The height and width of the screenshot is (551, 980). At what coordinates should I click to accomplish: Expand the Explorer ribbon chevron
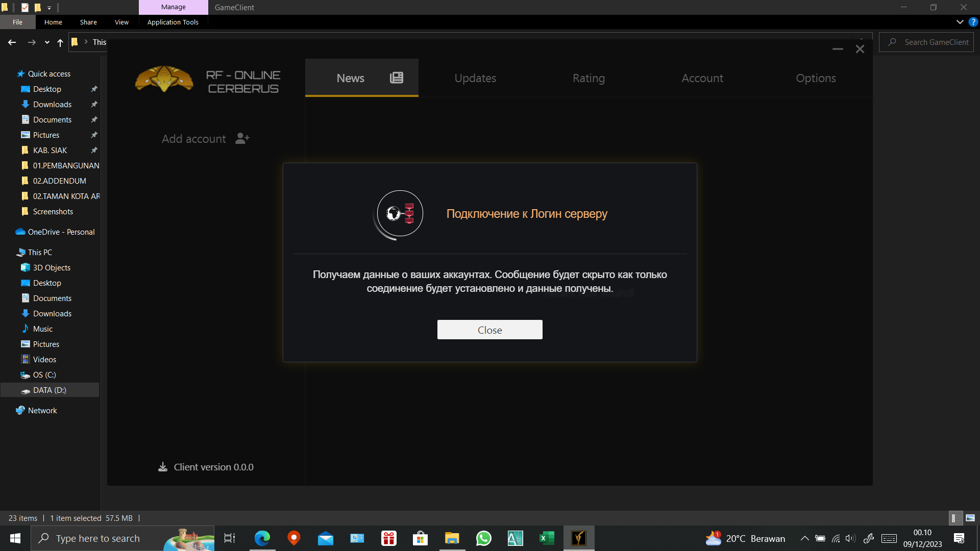pos(960,22)
